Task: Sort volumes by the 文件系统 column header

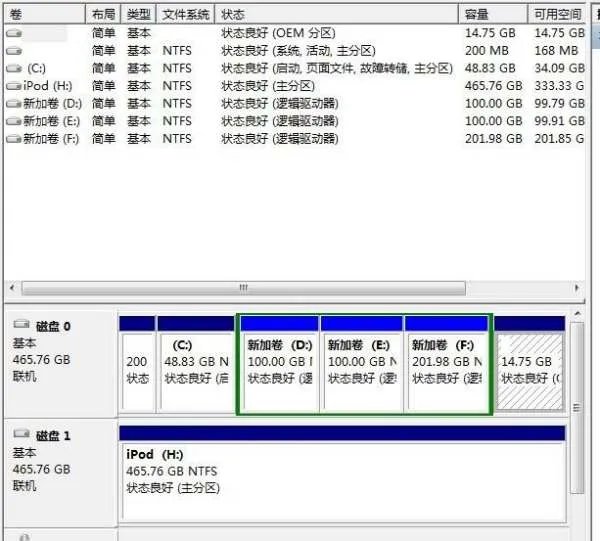Action: [186, 14]
